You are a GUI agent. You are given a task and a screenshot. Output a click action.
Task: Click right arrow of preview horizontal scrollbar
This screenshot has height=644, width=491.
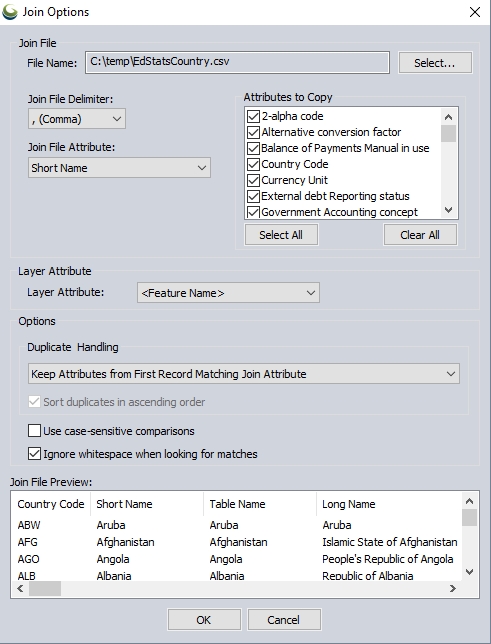453,589
